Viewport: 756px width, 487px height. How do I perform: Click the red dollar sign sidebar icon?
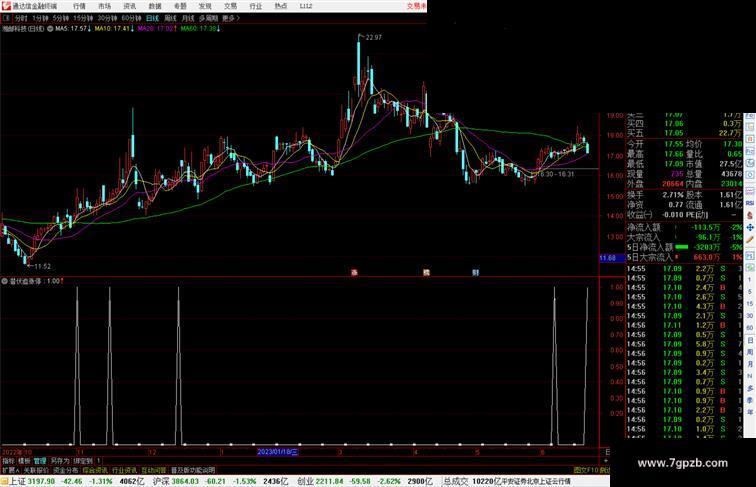[750, 216]
